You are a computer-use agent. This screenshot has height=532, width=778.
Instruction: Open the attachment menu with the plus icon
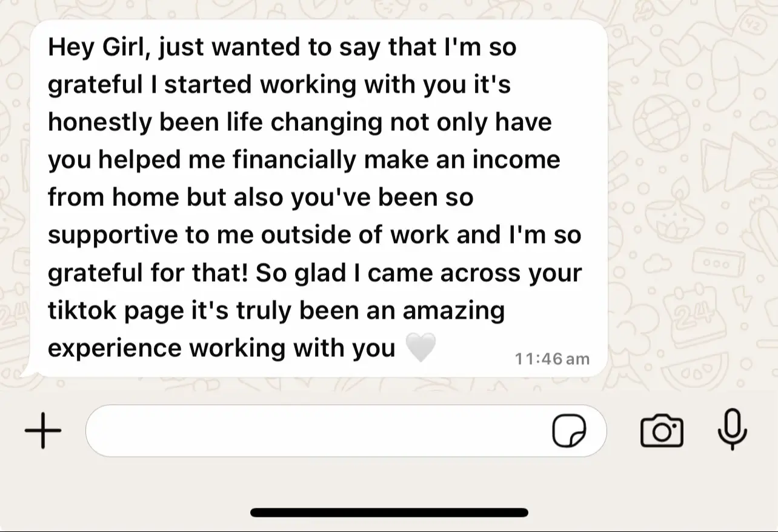tap(42, 430)
